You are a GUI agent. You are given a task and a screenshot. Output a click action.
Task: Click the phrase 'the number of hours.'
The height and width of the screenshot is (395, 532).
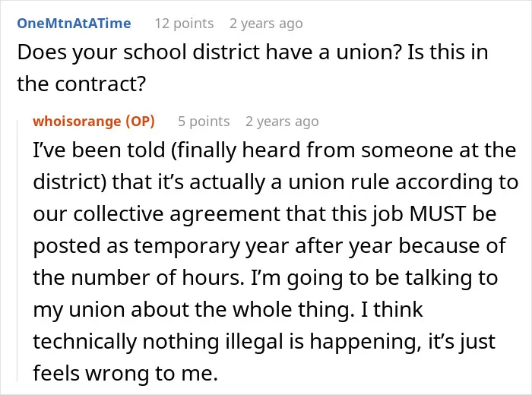[x=139, y=278]
